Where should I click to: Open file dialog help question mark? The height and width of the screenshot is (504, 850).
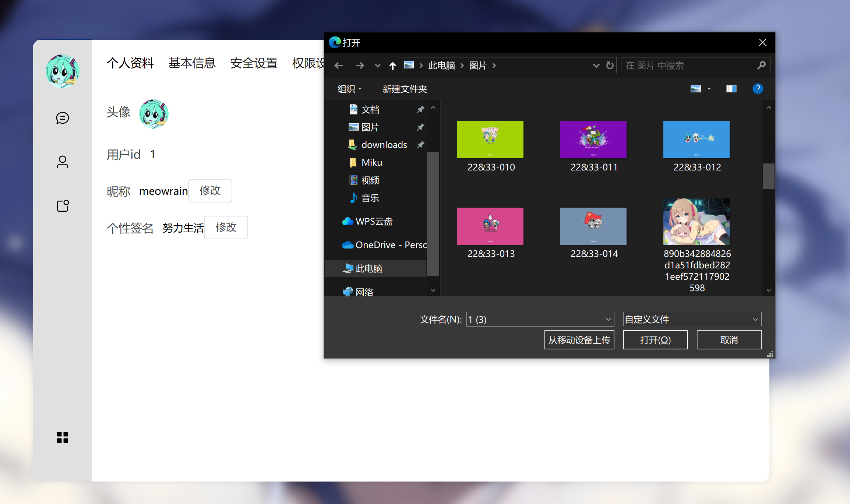click(758, 89)
